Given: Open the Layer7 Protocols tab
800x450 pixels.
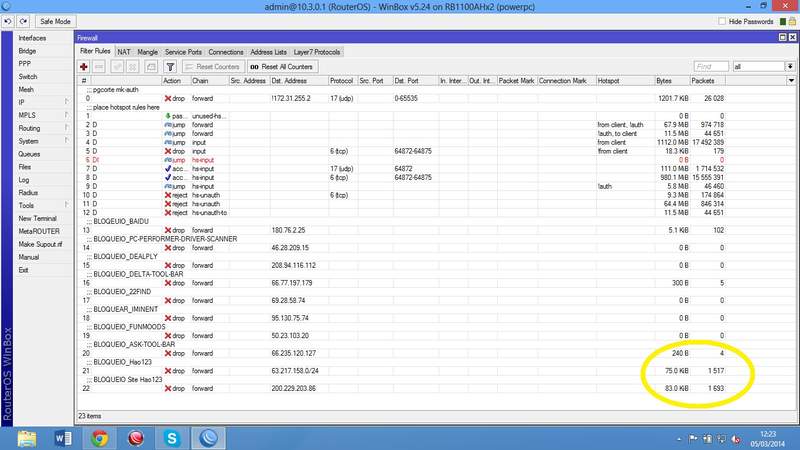Looking at the screenshot, I should pos(316,52).
